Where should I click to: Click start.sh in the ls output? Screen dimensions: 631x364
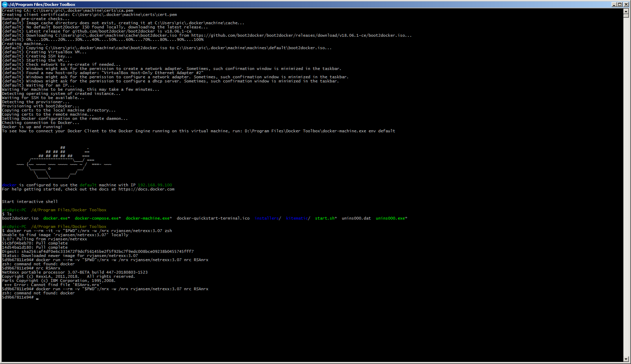tap(325, 219)
